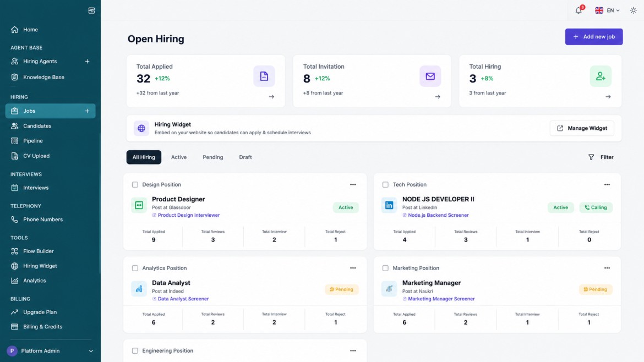Switch to the Active tab

coord(179,157)
